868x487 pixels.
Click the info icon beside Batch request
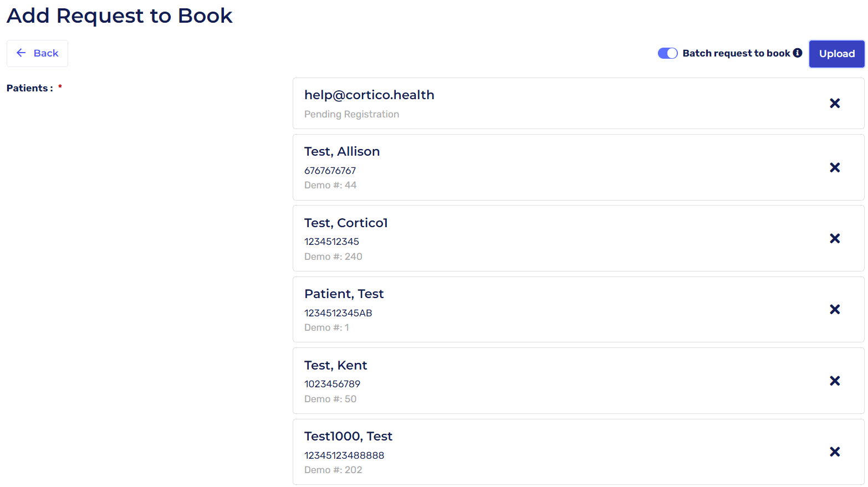[x=798, y=53]
